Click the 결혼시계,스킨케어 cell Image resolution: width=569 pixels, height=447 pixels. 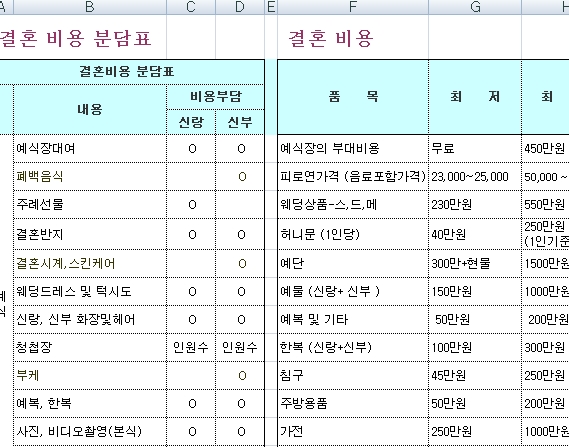[x=90, y=263]
